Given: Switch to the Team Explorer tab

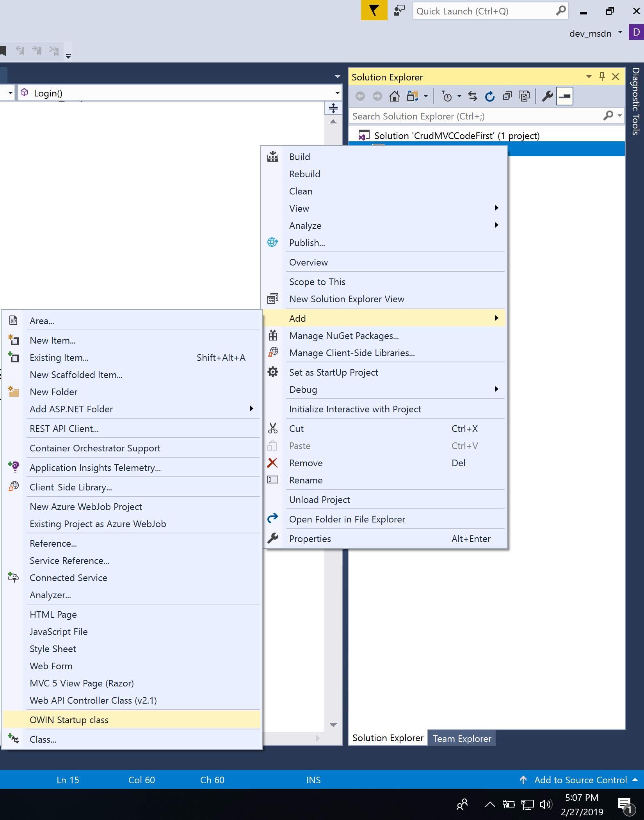Looking at the screenshot, I should click(462, 738).
